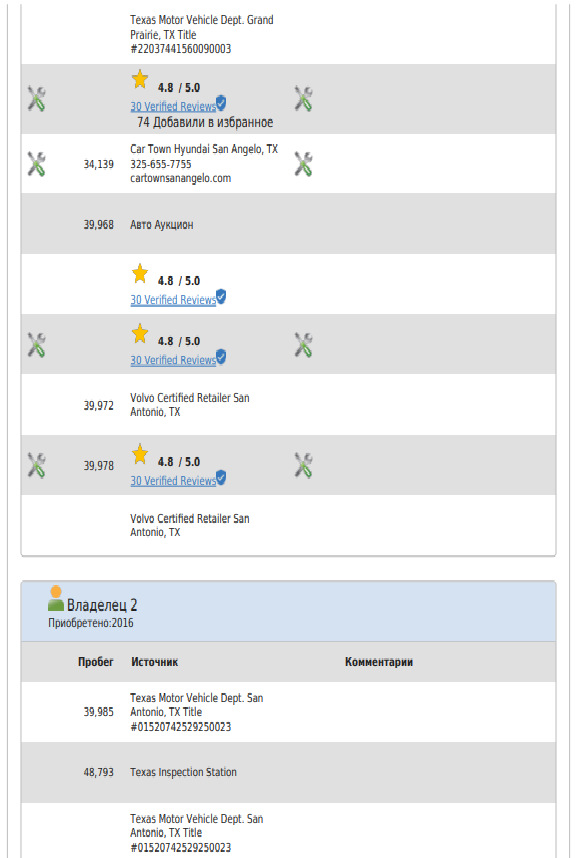Click gold star rating in the 39,978 row
The height and width of the screenshot is (858, 579).
click(x=140, y=454)
